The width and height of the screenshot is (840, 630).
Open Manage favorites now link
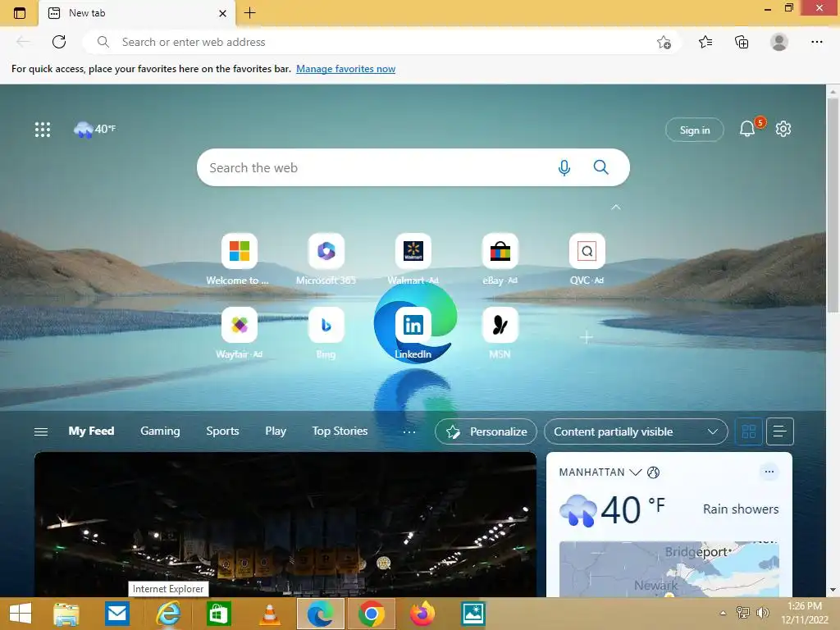pos(345,69)
